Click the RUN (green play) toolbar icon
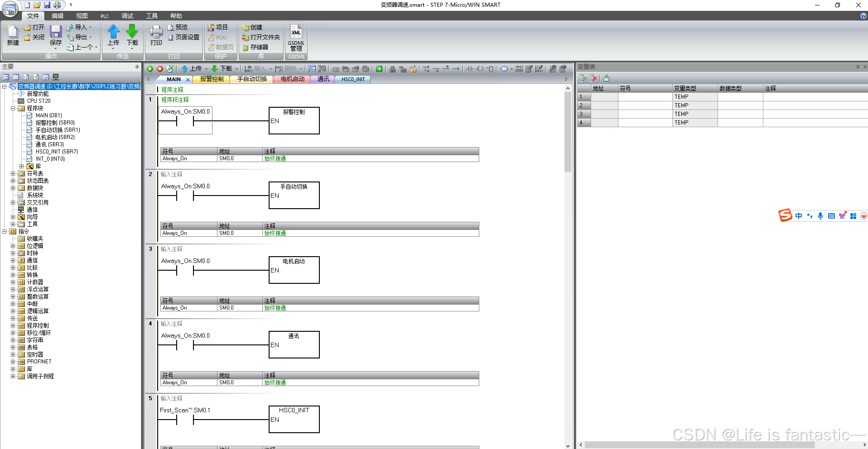Viewport: 868px width, 449px height. coord(150,69)
